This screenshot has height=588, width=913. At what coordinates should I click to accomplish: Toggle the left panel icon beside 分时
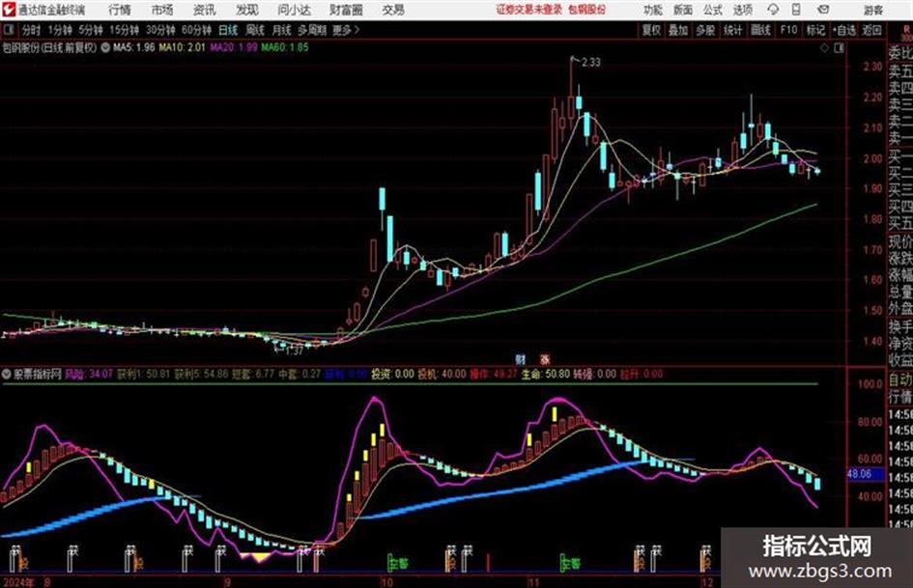coord(9,30)
